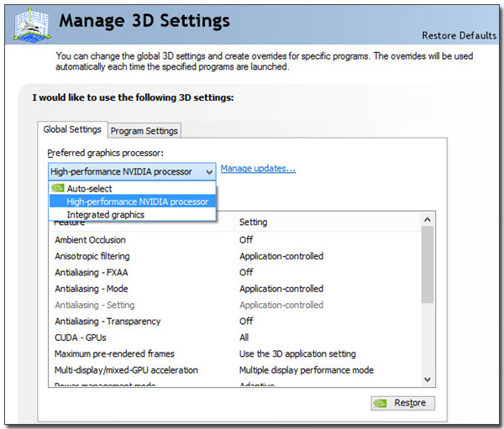Image resolution: width=504 pixels, height=429 pixels.
Task: Pick Integrated graphics from the list
Action: (132, 214)
